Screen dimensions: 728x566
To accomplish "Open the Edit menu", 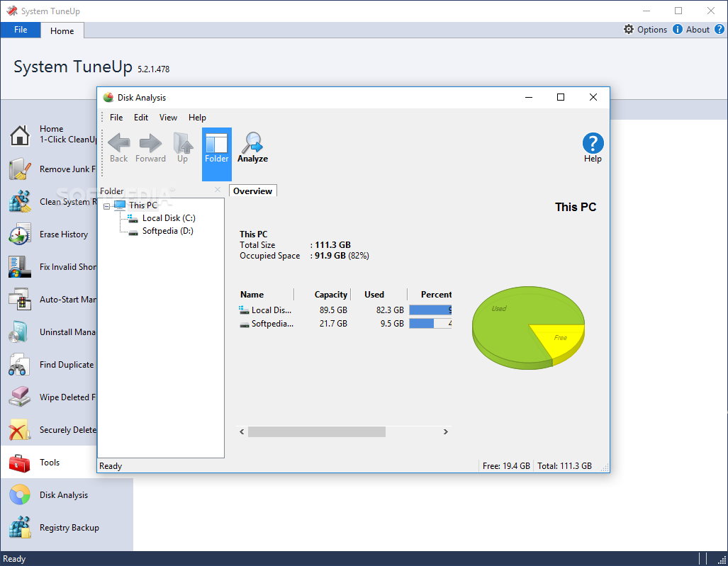I will tap(141, 118).
